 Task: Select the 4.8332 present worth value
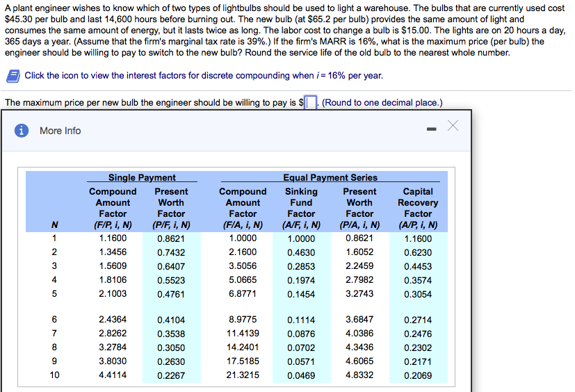[x=359, y=375]
